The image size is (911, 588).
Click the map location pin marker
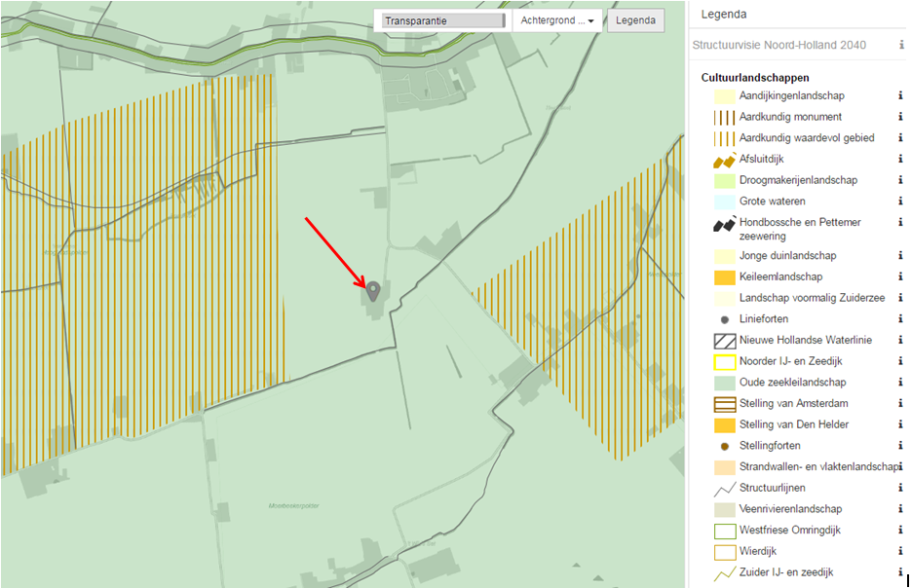click(372, 289)
